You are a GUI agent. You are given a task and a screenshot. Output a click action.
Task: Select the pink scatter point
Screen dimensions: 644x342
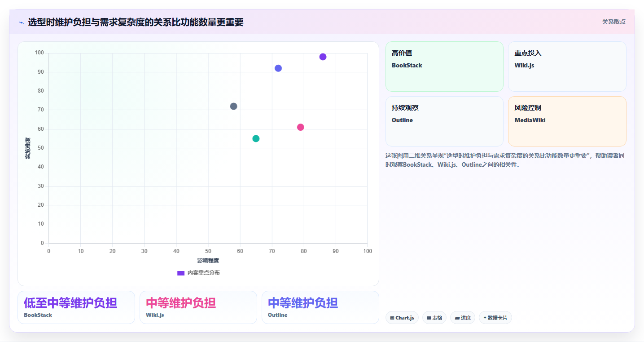(301, 127)
